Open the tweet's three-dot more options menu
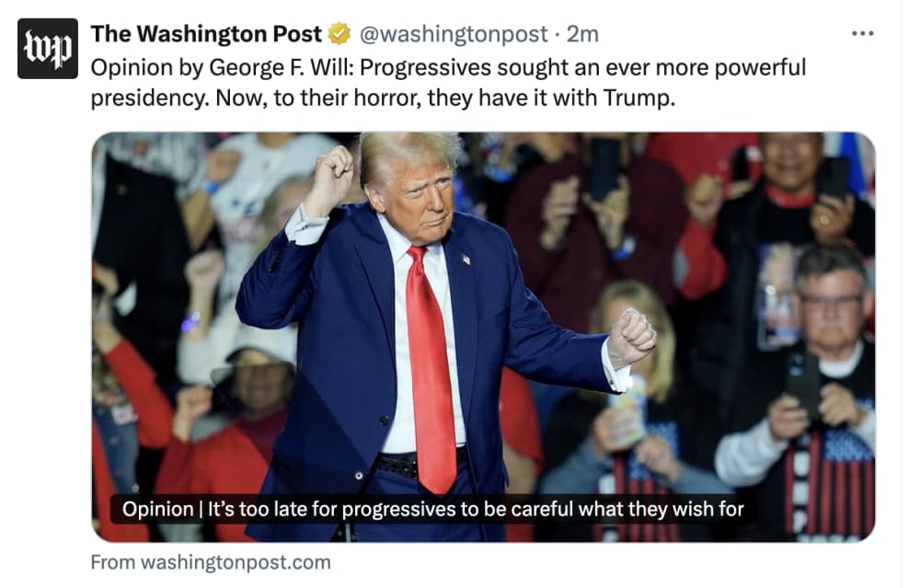 coord(863,34)
